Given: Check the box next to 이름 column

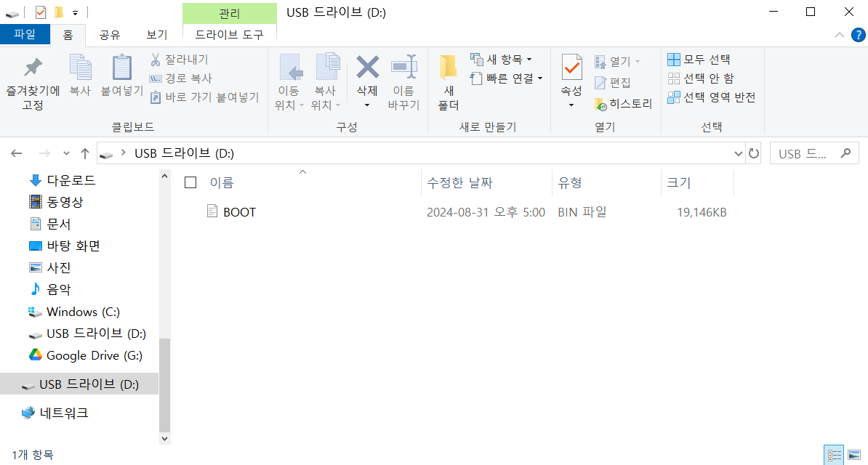Looking at the screenshot, I should pyautogui.click(x=190, y=182).
